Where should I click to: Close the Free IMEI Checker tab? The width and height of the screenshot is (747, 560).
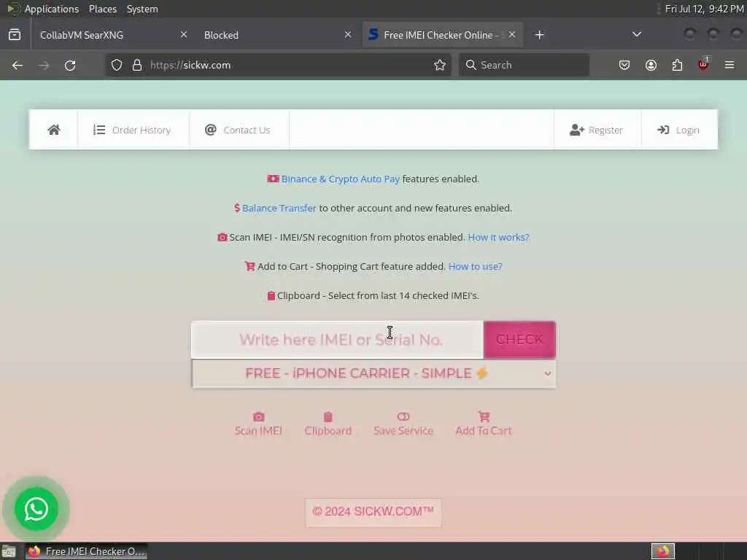[x=512, y=35]
